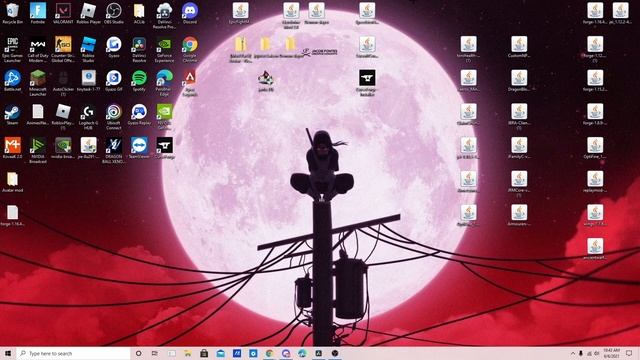Viewport: 640px width, 360px height.
Task: Open the Google Chrome desktop shortcut
Action: click(x=190, y=49)
